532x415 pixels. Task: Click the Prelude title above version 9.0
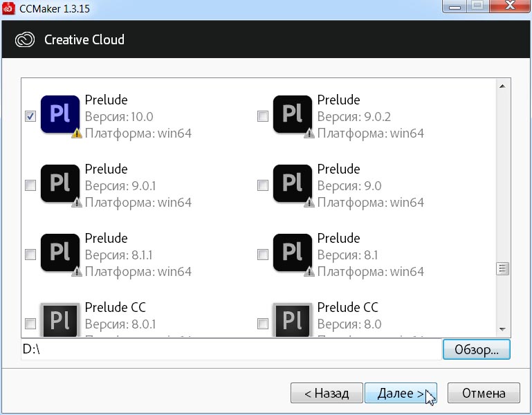click(x=338, y=169)
